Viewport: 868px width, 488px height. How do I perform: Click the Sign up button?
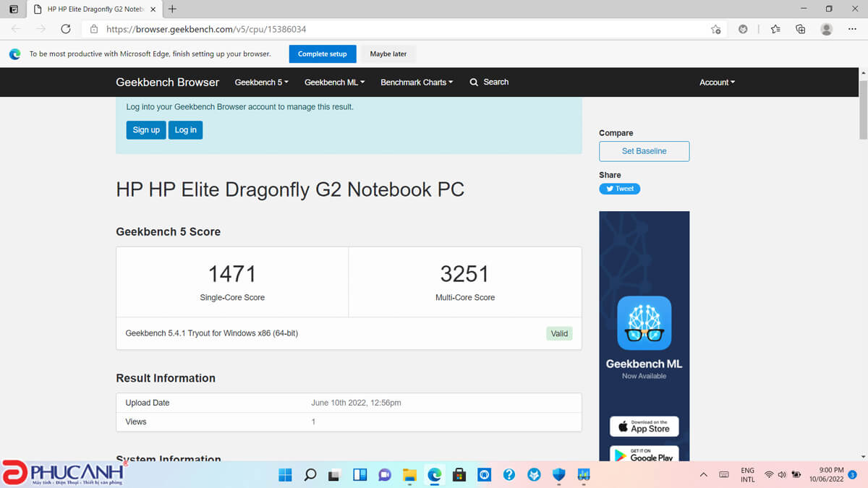pos(146,130)
